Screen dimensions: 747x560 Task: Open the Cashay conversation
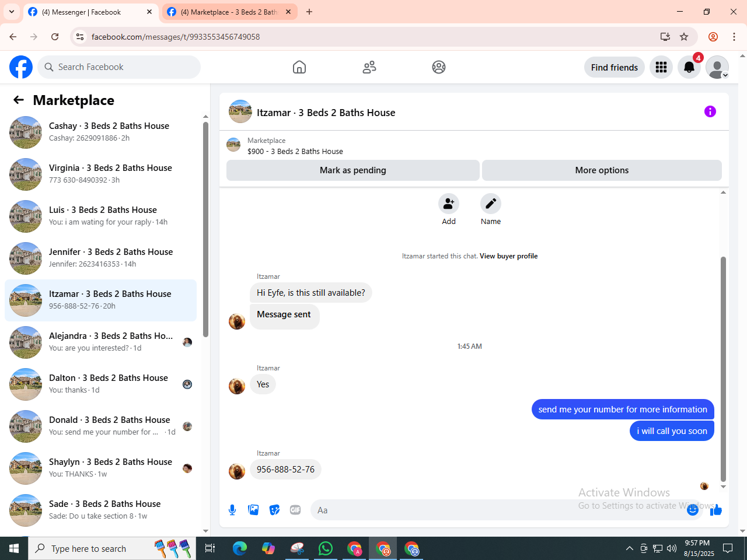point(100,132)
